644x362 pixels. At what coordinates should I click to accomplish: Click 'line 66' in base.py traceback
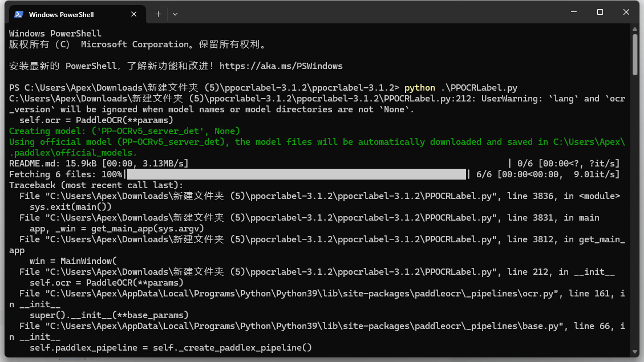point(592,326)
